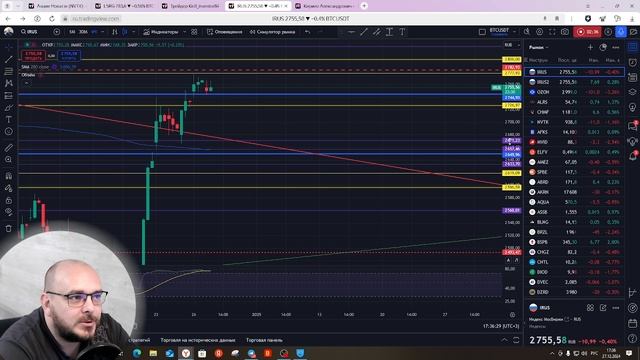This screenshot has height=360, width=640.
Task: Open quick search icon in top toolbar
Action: coord(527,32)
